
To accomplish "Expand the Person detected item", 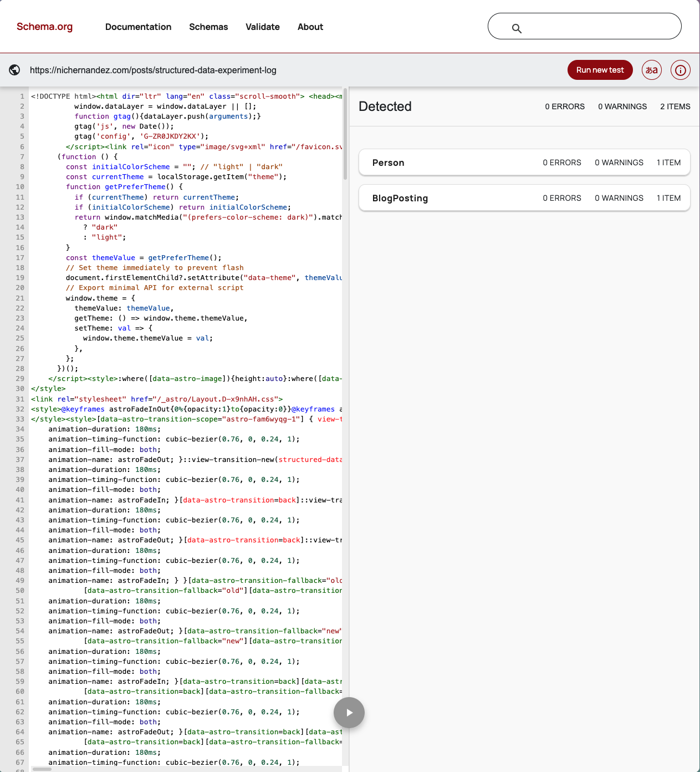I will click(x=524, y=162).
